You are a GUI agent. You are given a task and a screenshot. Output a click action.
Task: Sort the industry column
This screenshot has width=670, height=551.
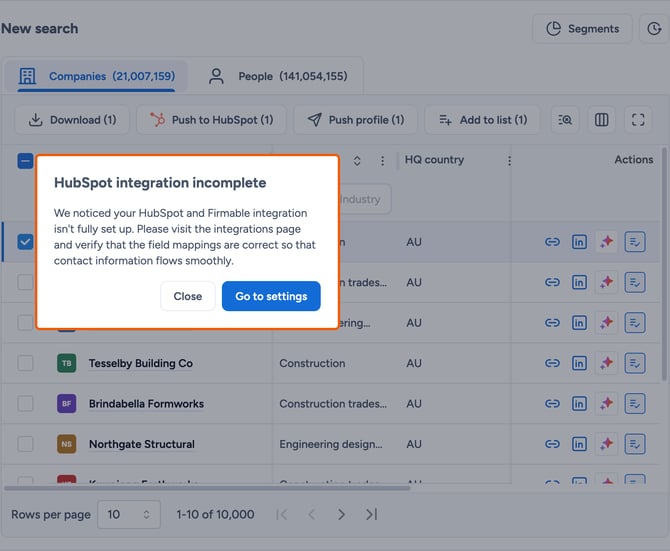tap(357, 161)
